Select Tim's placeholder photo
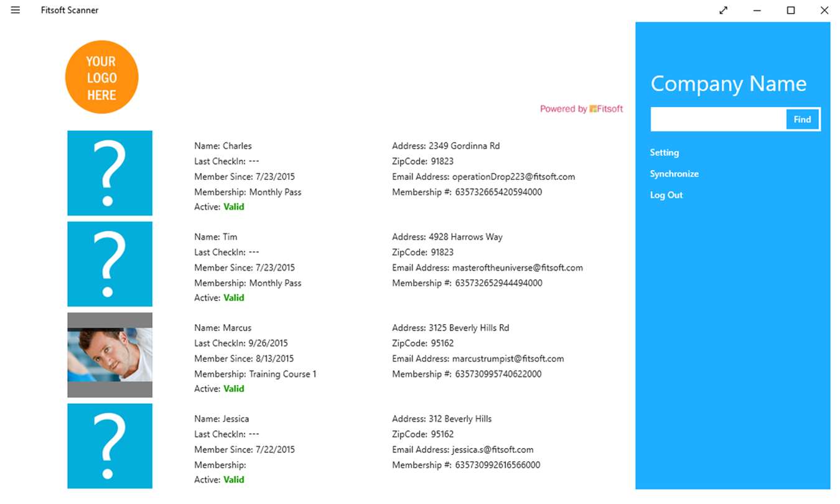 click(x=110, y=264)
